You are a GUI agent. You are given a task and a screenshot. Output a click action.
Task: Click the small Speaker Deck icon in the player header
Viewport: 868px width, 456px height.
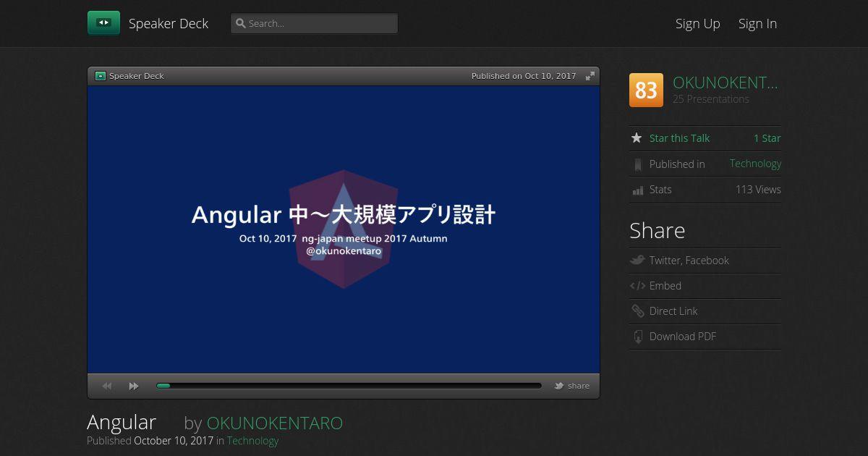[101, 76]
